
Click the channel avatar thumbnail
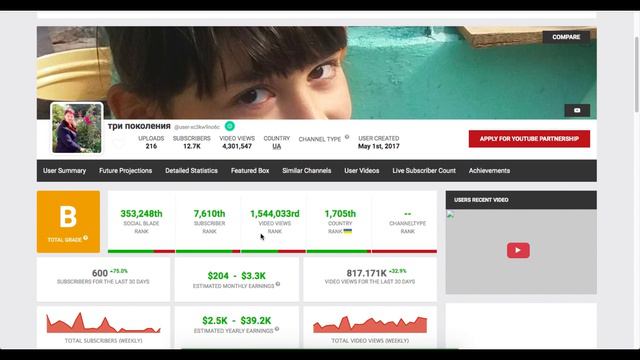click(x=77, y=128)
